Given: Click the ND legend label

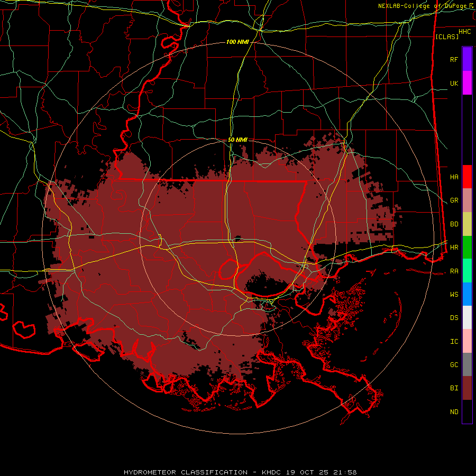Looking at the screenshot, I should click(454, 412).
